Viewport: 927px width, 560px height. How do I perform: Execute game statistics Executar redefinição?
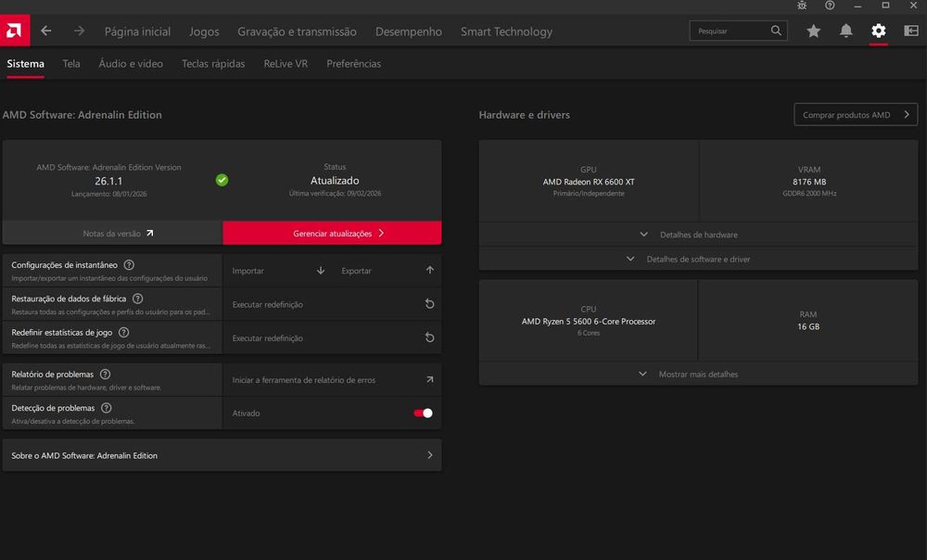tap(332, 337)
